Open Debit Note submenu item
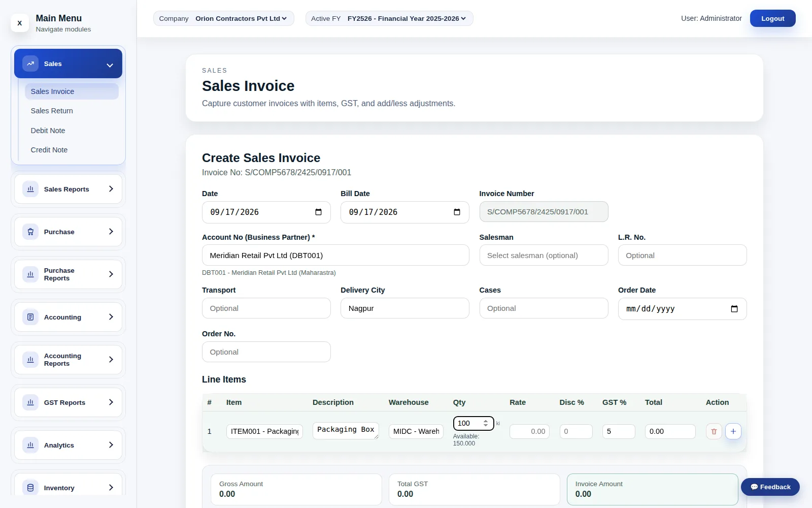This screenshot has height=508, width=812. pyautogui.click(x=72, y=131)
